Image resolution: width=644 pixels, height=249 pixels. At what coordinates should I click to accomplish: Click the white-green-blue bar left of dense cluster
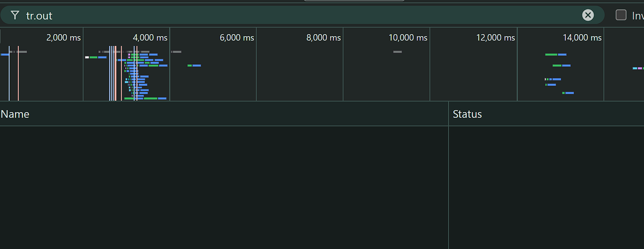tap(96, 57)
